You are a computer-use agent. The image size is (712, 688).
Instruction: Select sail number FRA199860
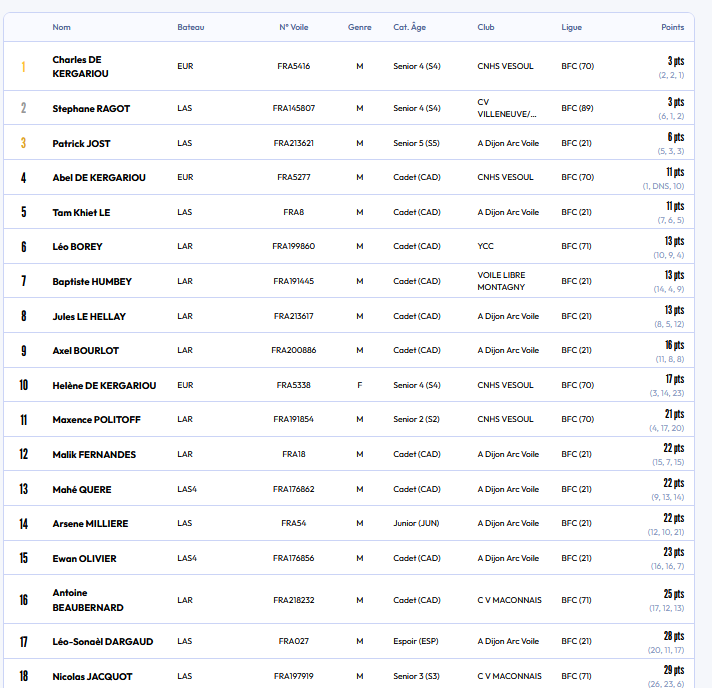click(293, 246)
